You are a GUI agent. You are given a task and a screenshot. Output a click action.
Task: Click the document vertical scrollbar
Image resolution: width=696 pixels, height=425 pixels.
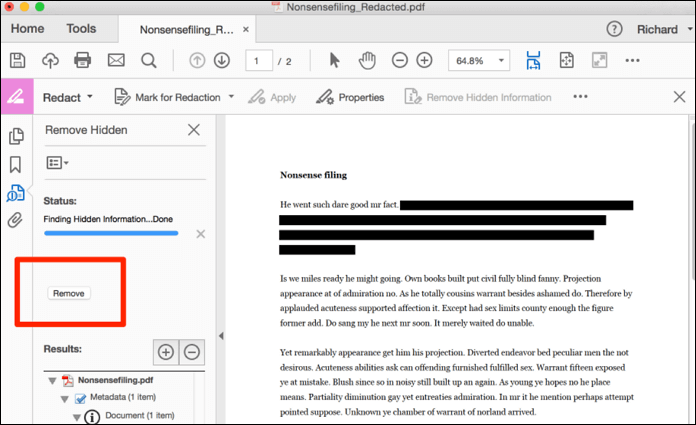[693, 200]
